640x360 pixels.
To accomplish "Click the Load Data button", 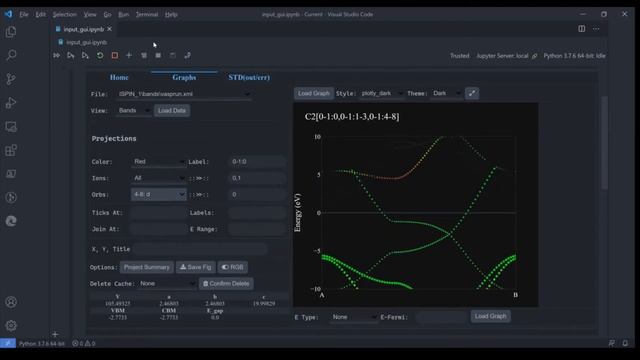I will [172, 110].
